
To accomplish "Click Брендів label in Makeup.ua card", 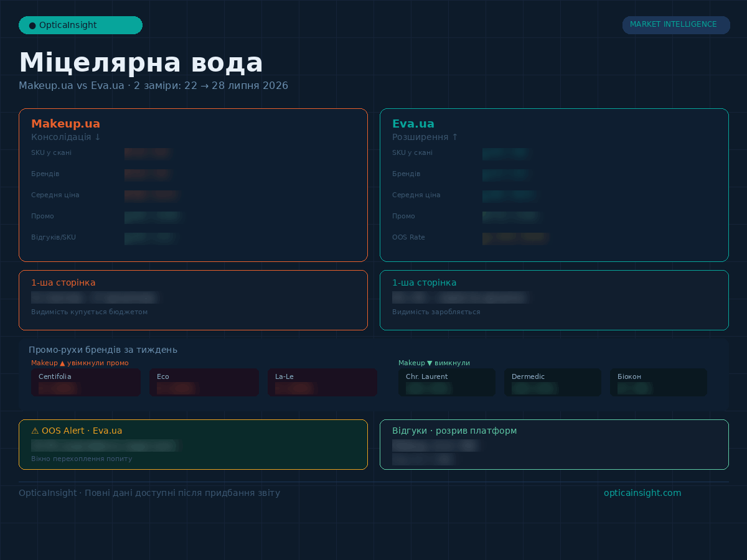I will coord(45,174).
